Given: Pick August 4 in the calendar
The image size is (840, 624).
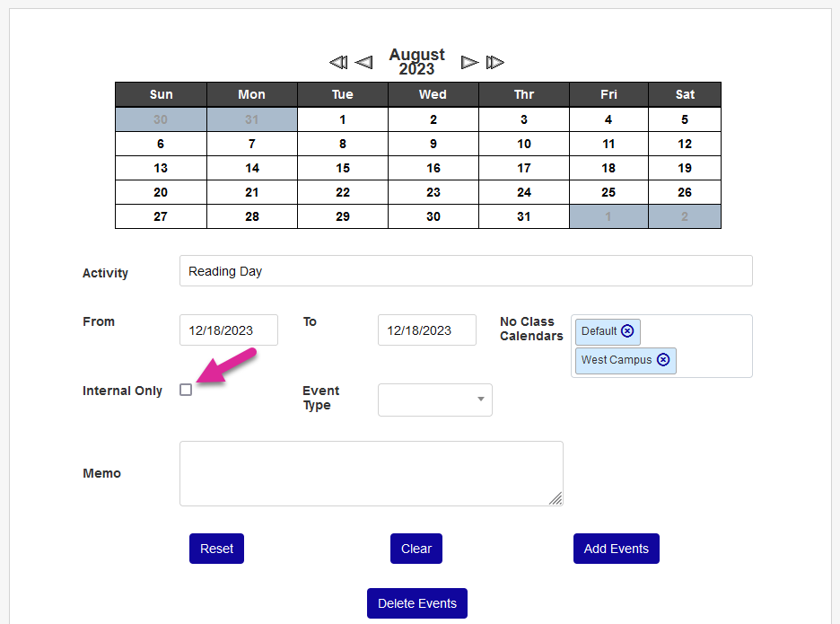Looking at the screenshot, I should (x=608, y=119).
